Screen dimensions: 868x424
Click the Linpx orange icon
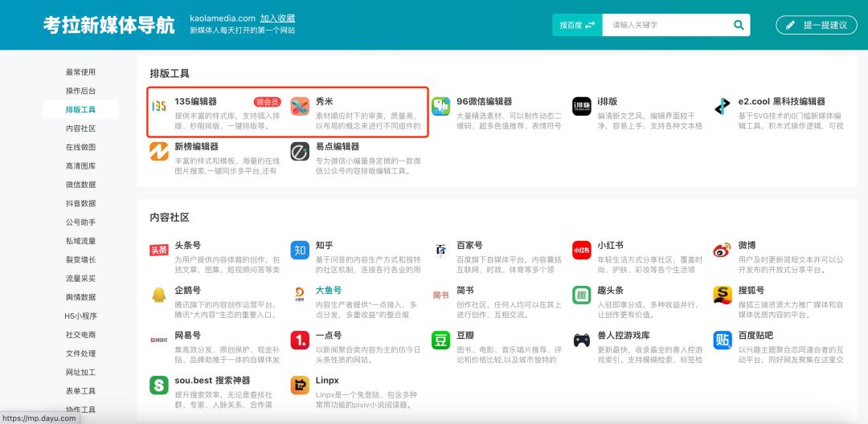300,385
